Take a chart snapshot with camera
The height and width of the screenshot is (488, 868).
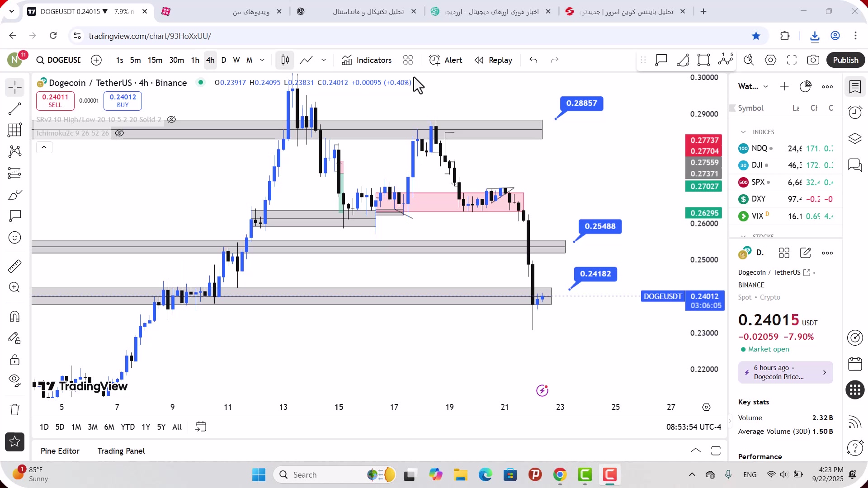813,60
